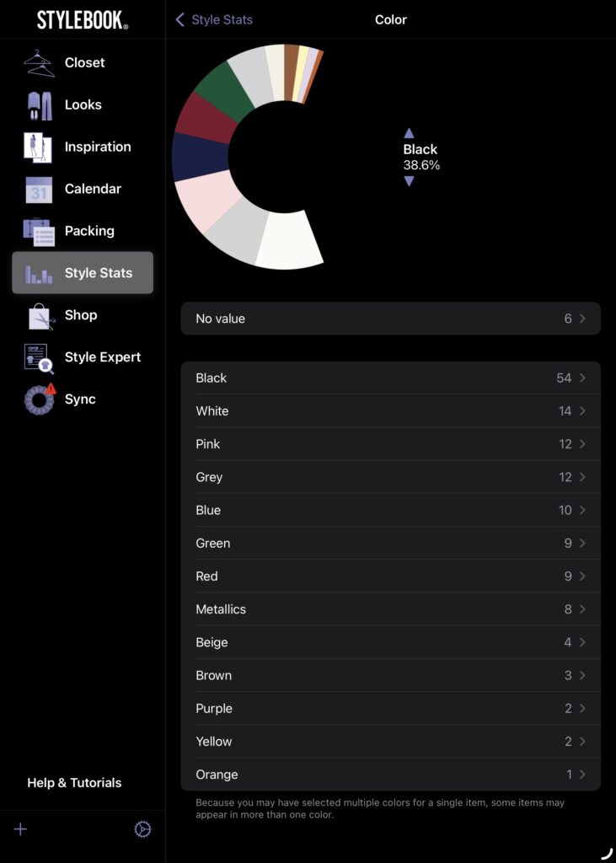Image resolution: width=616 pixels, height=863 pixels.
Task: Open the Inspiration photos icon
Action: (x=39, y=147)
